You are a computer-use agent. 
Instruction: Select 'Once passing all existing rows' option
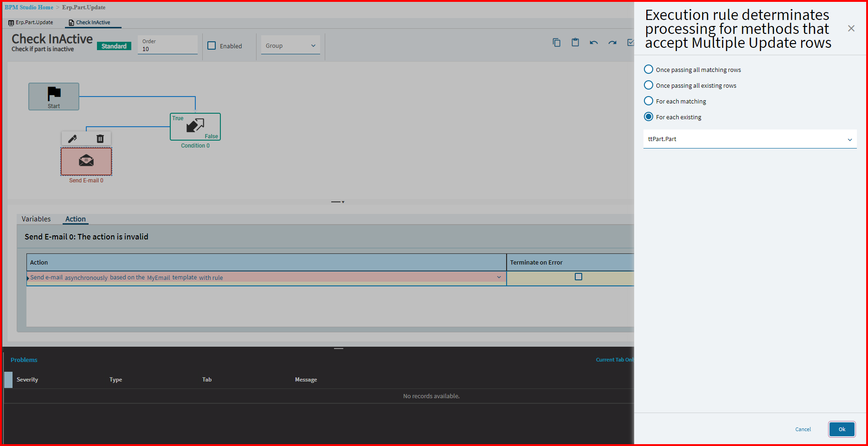tap(649, 85)
